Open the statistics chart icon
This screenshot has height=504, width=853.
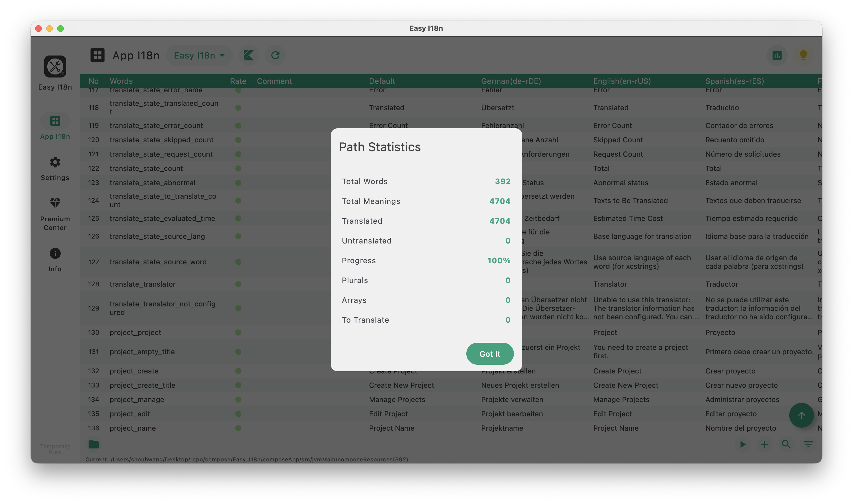coord(777,55)
